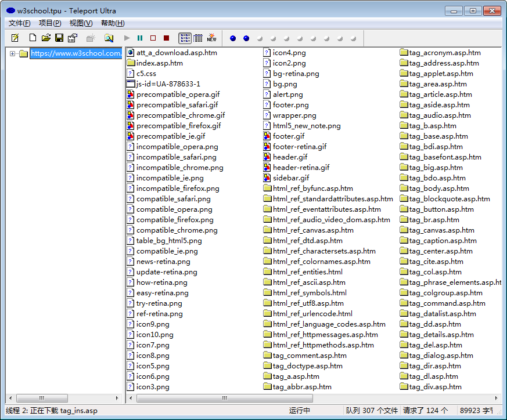Image resolution: width=507 pixels, height=420 pixels.
Task: Open the 文件(F) menu
Action: 19,23
